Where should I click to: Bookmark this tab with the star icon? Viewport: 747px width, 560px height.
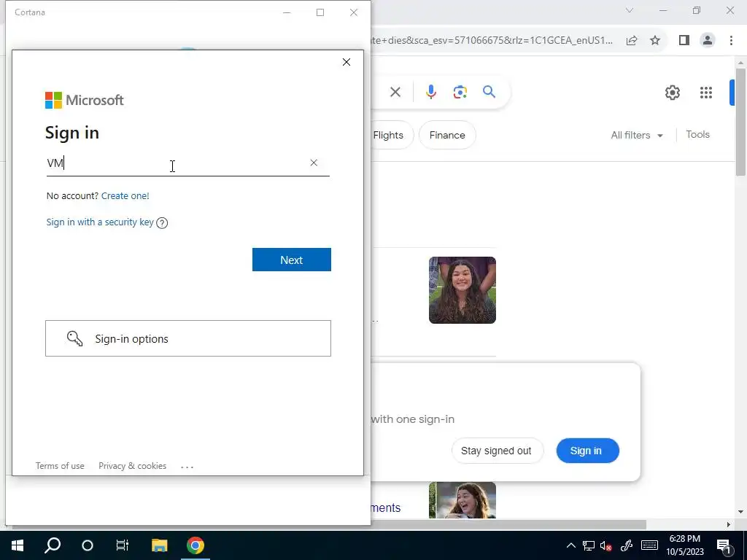[655, 41]
